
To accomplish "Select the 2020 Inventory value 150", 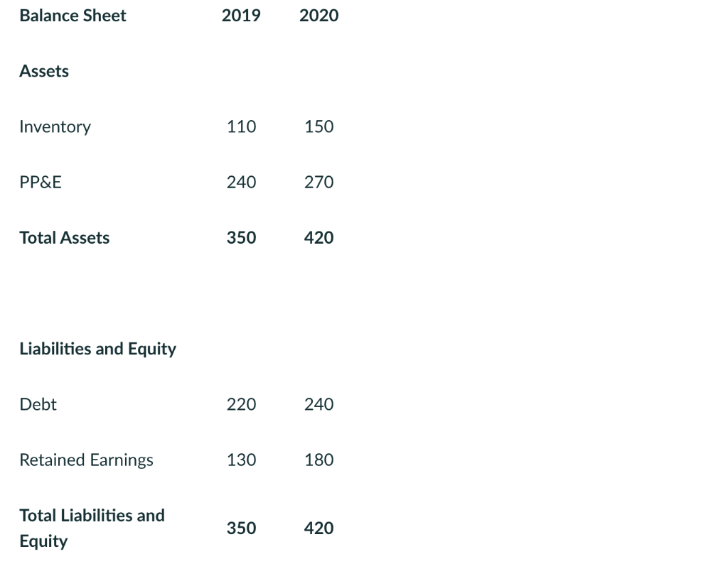I will (318, 126).
